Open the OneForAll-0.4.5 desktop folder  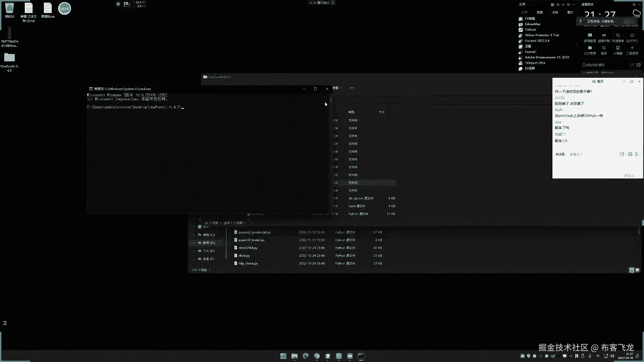[9, 58]
